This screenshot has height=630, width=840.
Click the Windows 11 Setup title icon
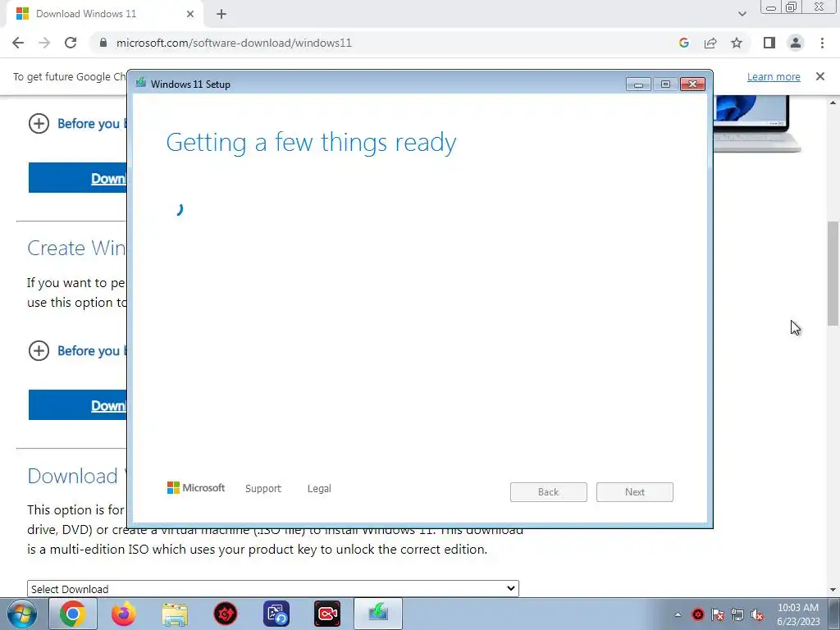pyautogui.click(x=141, y=83)
